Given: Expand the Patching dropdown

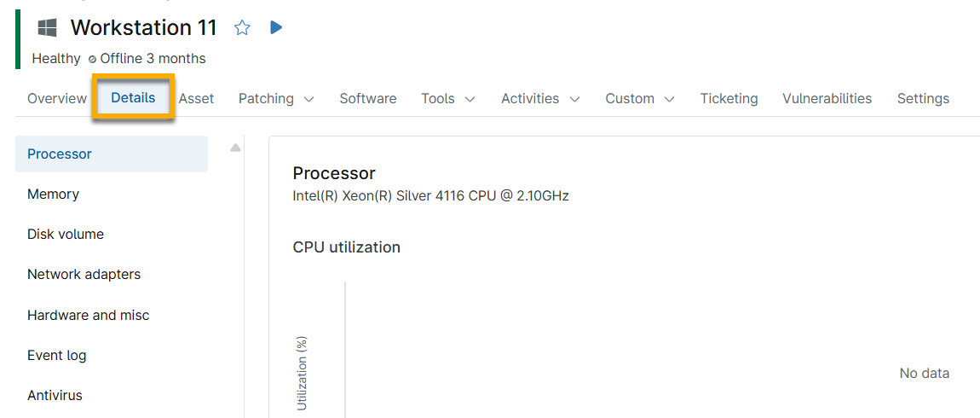Looking at the screenshot, I should (276, 99).
